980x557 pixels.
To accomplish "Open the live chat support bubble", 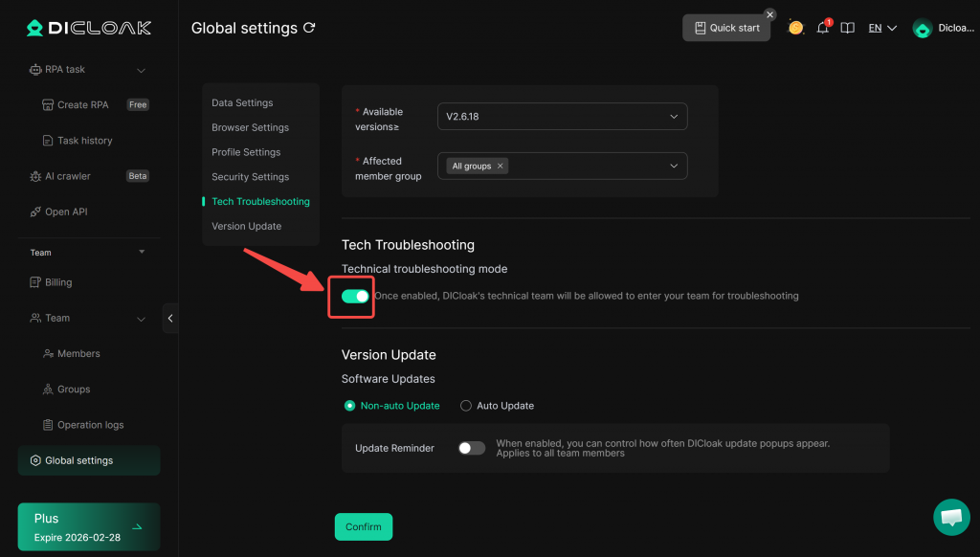I will pyautogui.click(x=950, y=517).
